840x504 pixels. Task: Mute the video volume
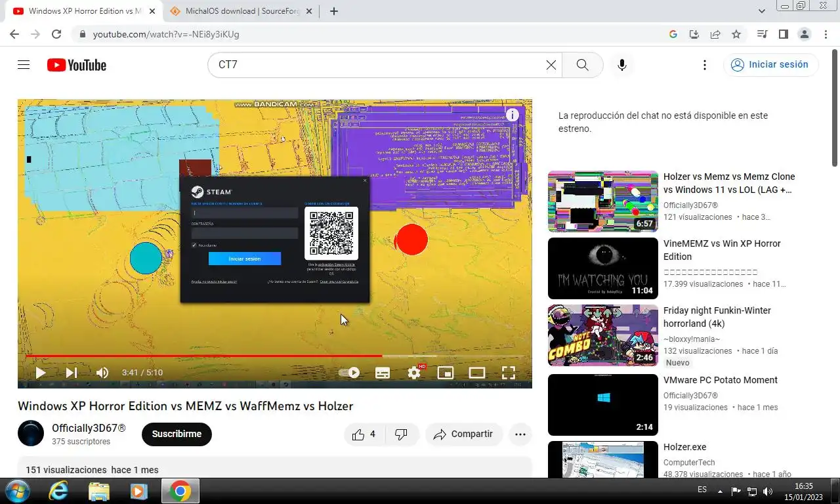coord(102,373)
